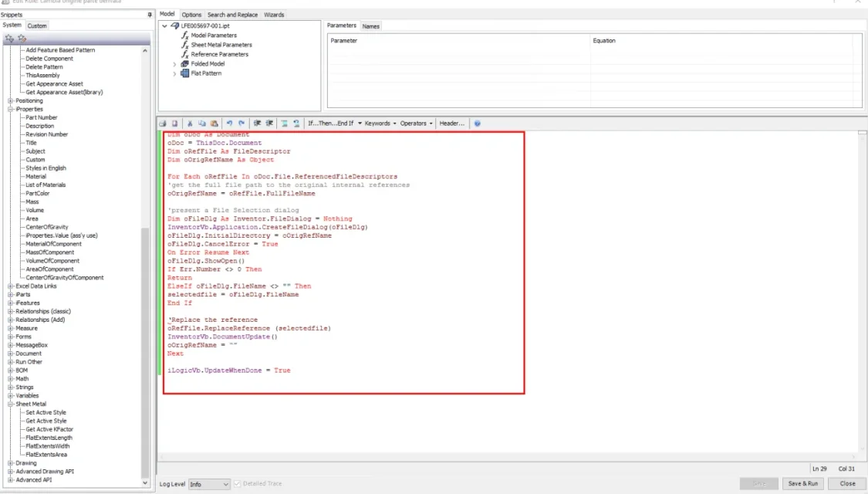Expand the Flat Pattern node
868x494 pixels.
tap(174, 73)
